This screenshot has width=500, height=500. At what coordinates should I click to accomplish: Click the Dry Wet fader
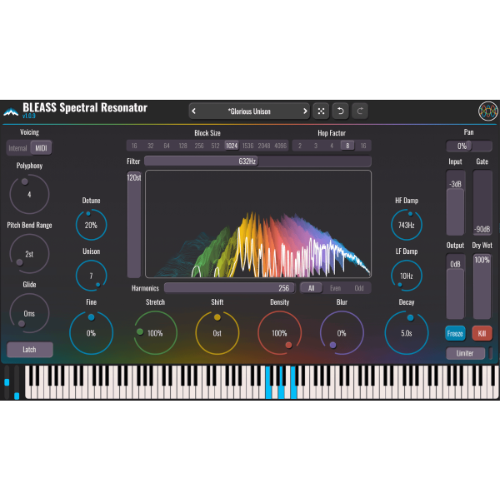[x=482, y=287]
